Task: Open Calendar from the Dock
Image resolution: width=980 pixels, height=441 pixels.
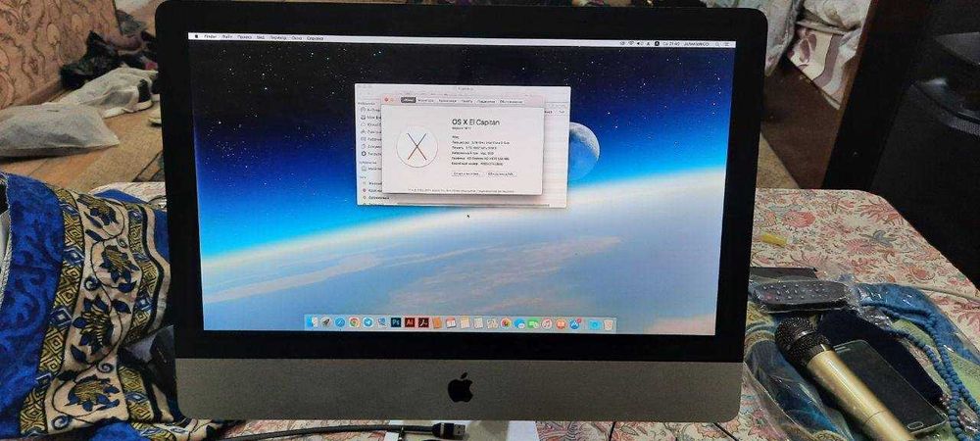Action: point(451,323)
